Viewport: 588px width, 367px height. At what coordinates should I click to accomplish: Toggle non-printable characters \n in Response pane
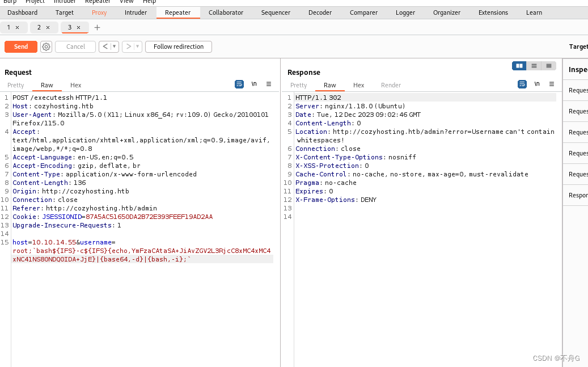[537, 84]
